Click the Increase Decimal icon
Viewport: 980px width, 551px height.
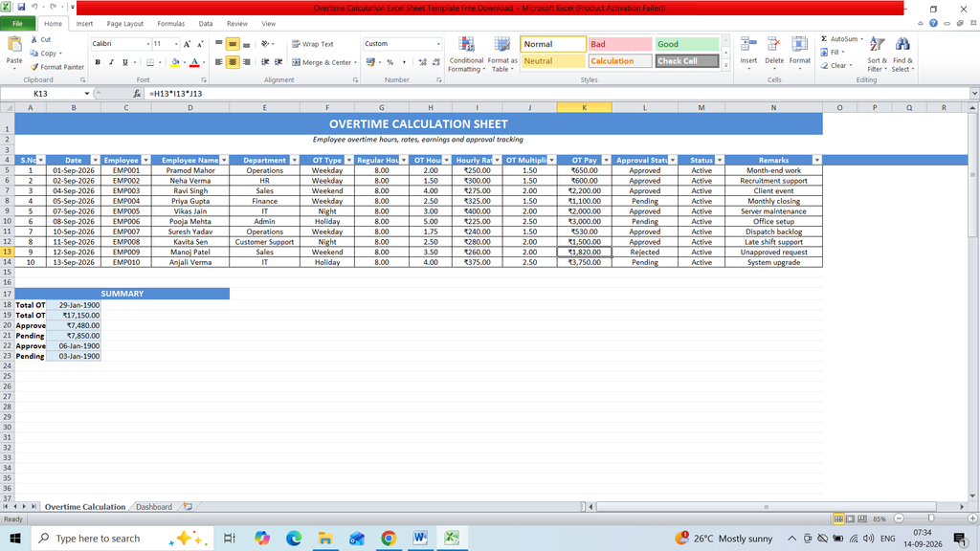[422, 62]
